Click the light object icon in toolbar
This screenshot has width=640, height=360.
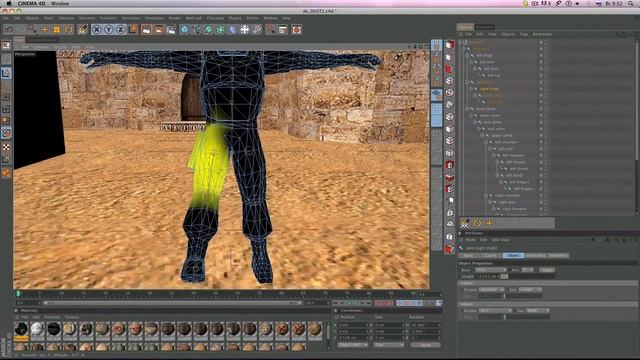click(x=257, y=29)
